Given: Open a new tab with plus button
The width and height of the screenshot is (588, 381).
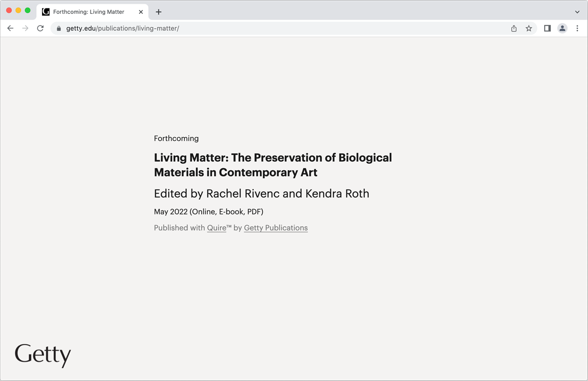Looking at the screenshot, I should tap(158, 12).
